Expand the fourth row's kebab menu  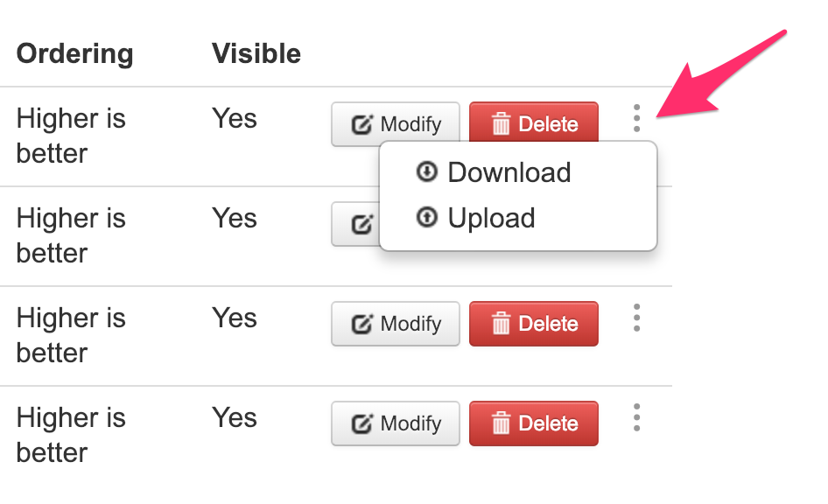point(636,416)
